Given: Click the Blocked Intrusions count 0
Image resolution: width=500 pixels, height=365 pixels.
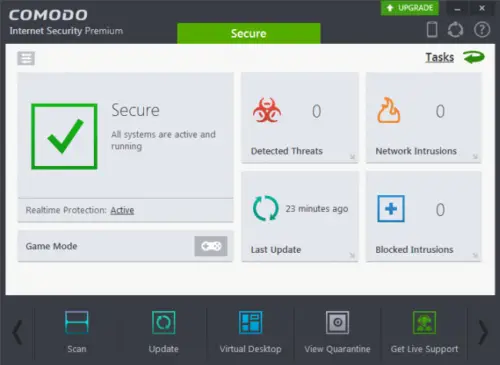Looking at the screenshot, I should [440, 210].
